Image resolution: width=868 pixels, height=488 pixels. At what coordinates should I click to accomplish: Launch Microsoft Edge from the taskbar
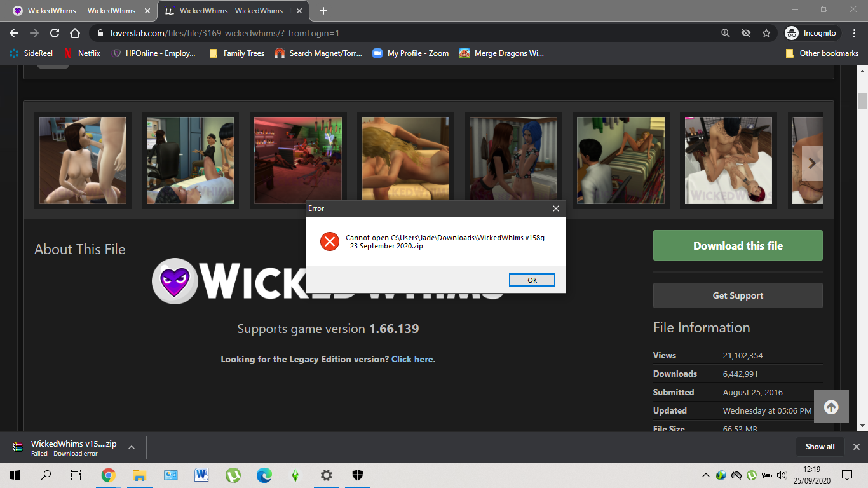(264, 475)
